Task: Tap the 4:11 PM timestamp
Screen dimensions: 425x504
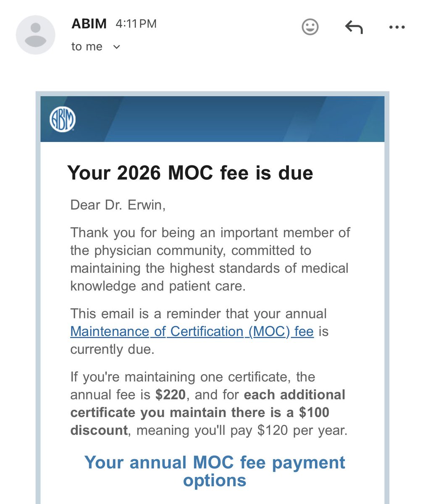Action: tap(136, 24)
